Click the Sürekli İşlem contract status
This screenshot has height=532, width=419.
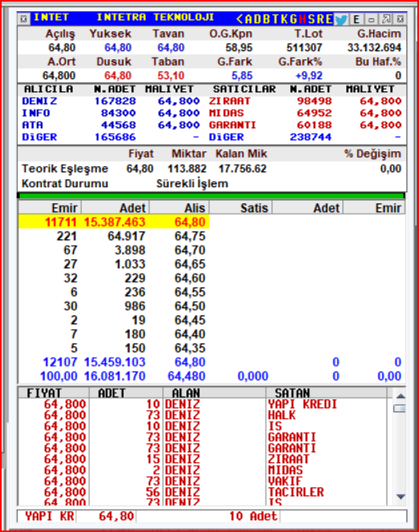click(x=192, y=183)
